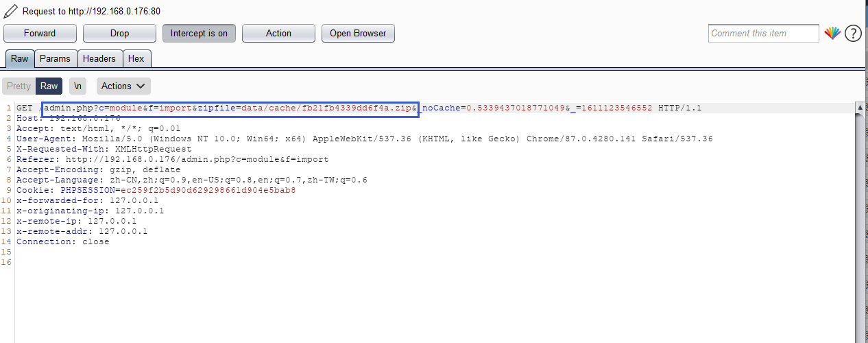868x343 pixels.
Task: Switch to the Params tab
Action: pyautogui.click(x=55, y=58)
